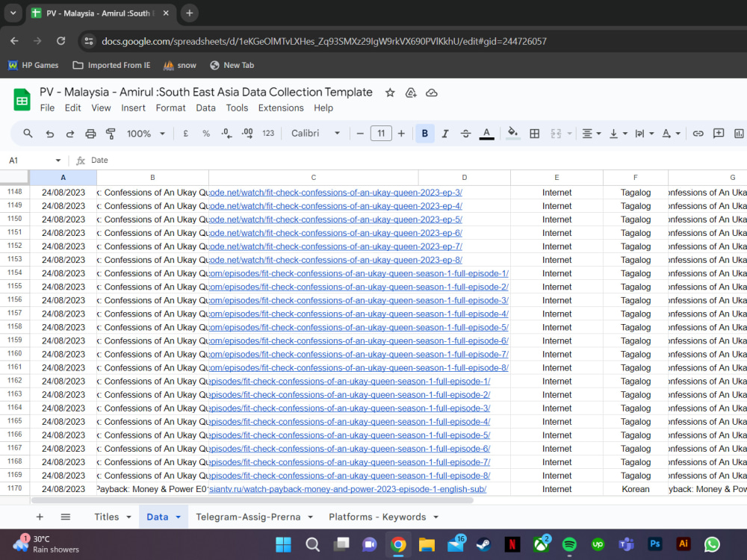The height and width of the screenshot is (560, 747).
Task: Check cloud save document status icon
Action: pyautogui.click(x=432, y=93)
